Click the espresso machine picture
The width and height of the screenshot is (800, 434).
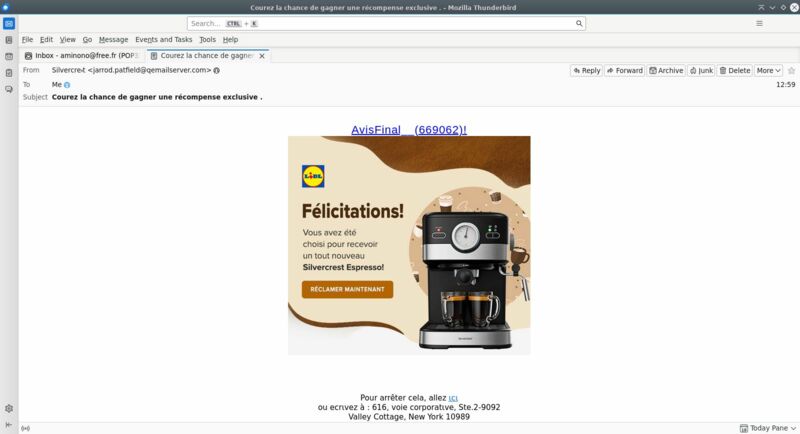click(x=465, y=279)
